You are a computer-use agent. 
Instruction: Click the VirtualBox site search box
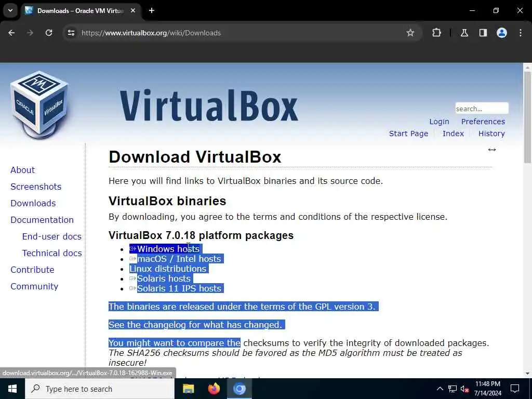(482, 109)
